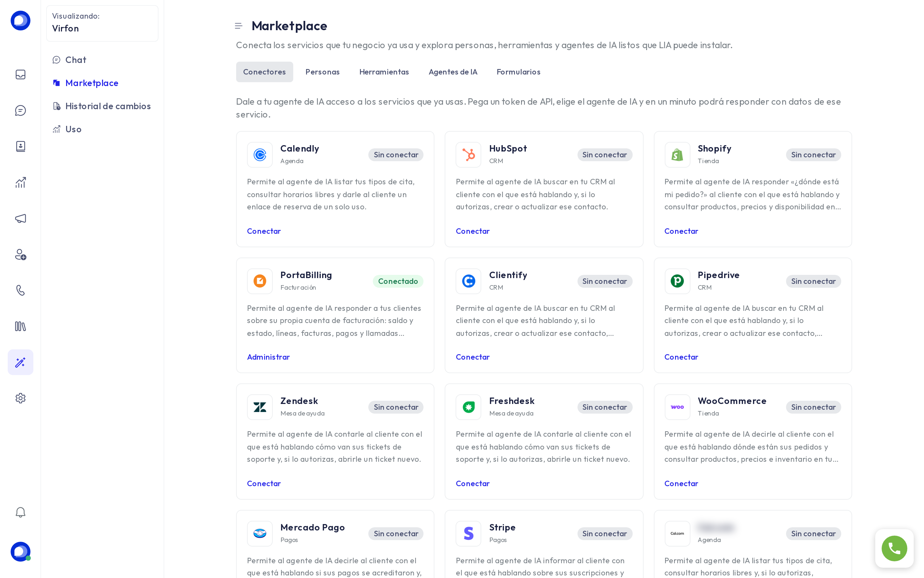The width and height of the screenshot is (924, 578).
Task: Click the green phone call button
Action: [x=894, y=548]
